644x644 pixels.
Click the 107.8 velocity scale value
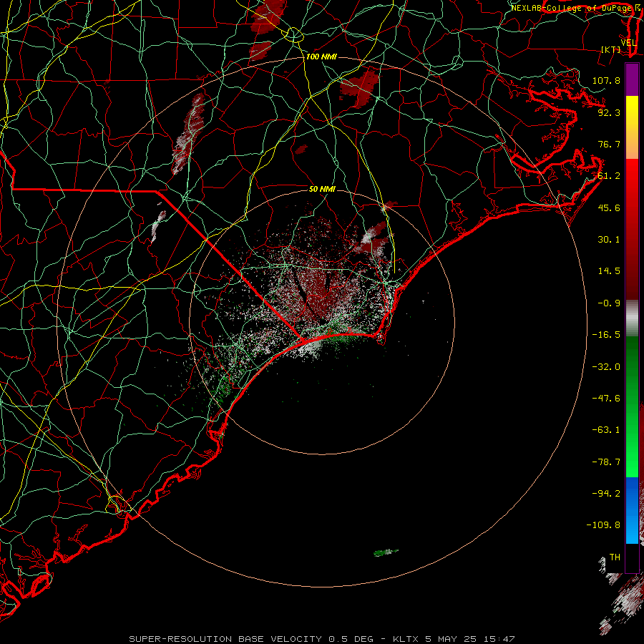coord(606,80)
